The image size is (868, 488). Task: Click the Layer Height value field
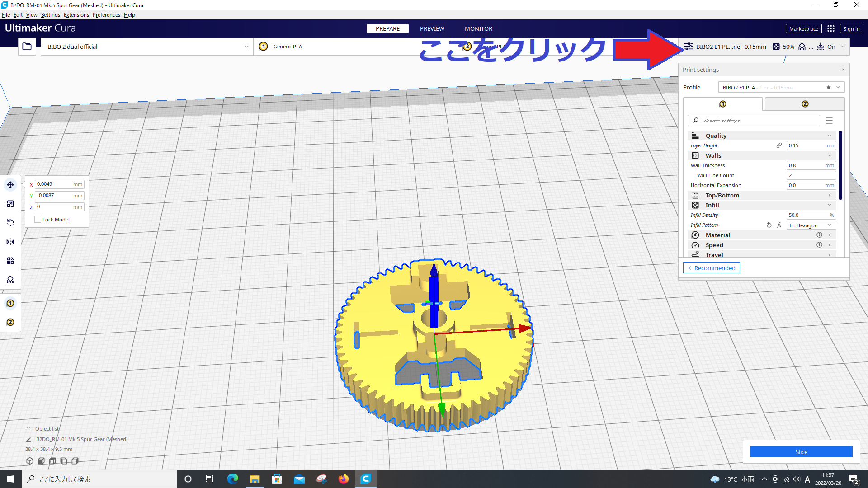811,145
